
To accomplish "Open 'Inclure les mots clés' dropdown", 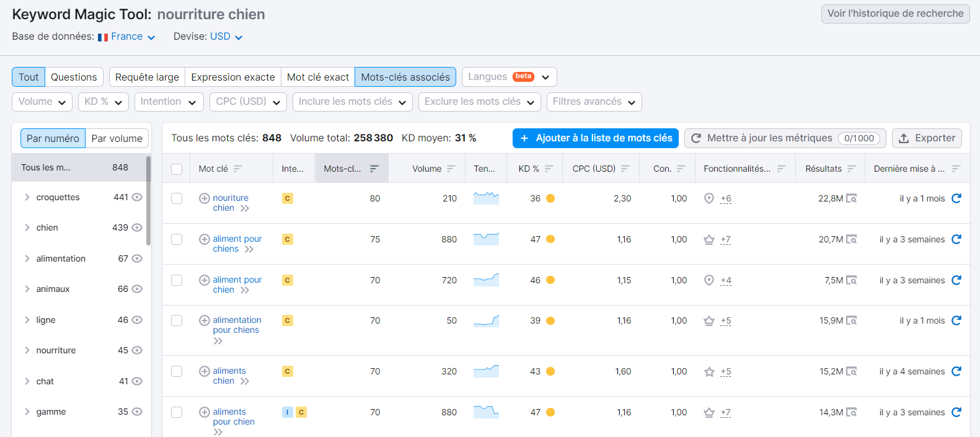I will pos(353,102).
